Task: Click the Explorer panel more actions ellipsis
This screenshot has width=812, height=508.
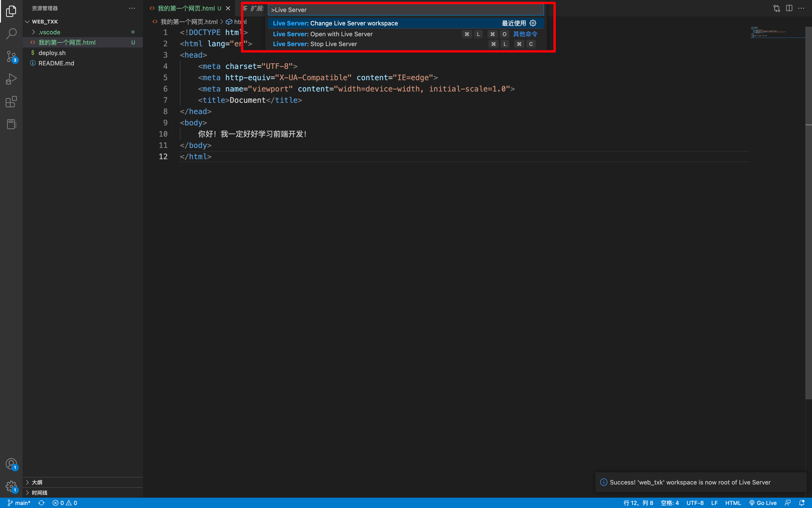Action: [x=132, y=8]
